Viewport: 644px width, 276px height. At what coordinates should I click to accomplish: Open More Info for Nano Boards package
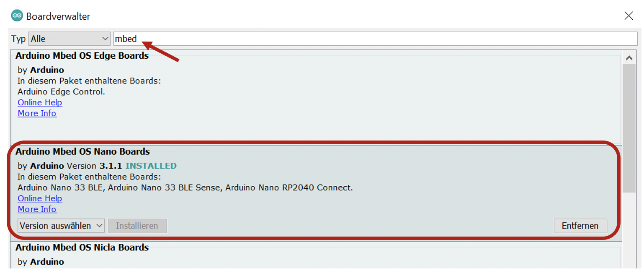pos(37,209)
